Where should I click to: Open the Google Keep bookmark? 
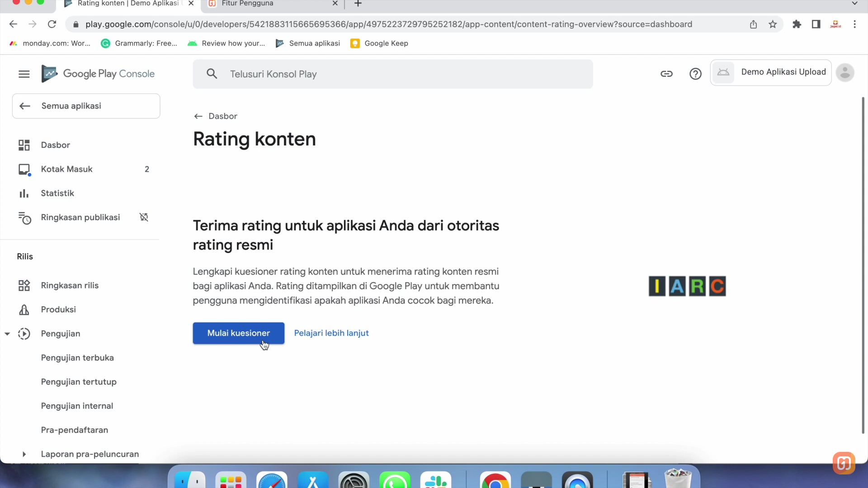tap(379, 43)
